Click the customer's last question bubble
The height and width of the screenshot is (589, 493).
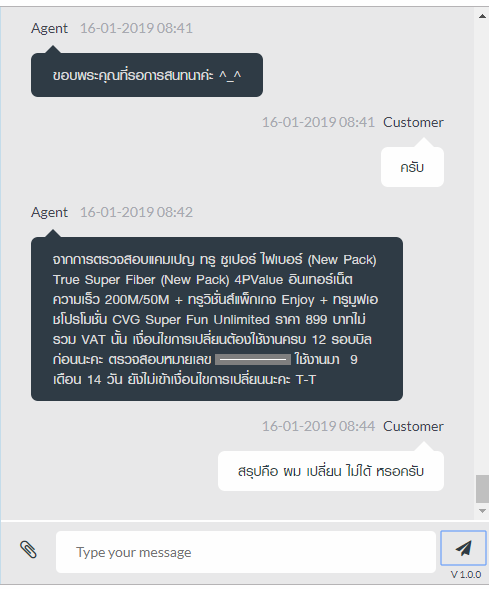pyautogui.click(x=331, y=471)
